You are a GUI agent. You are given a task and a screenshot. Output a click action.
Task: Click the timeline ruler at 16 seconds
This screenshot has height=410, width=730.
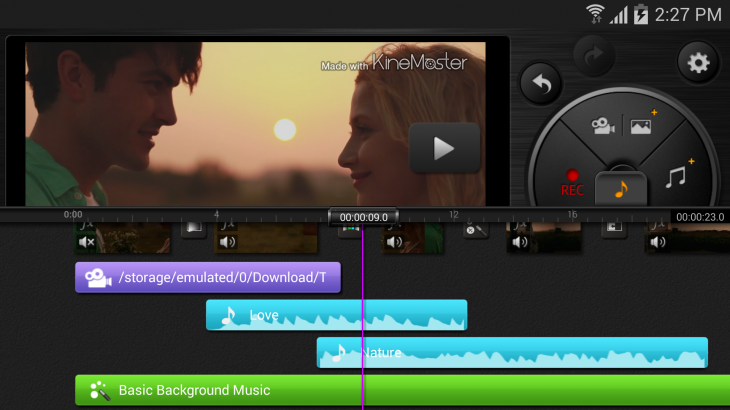(572, 214)
